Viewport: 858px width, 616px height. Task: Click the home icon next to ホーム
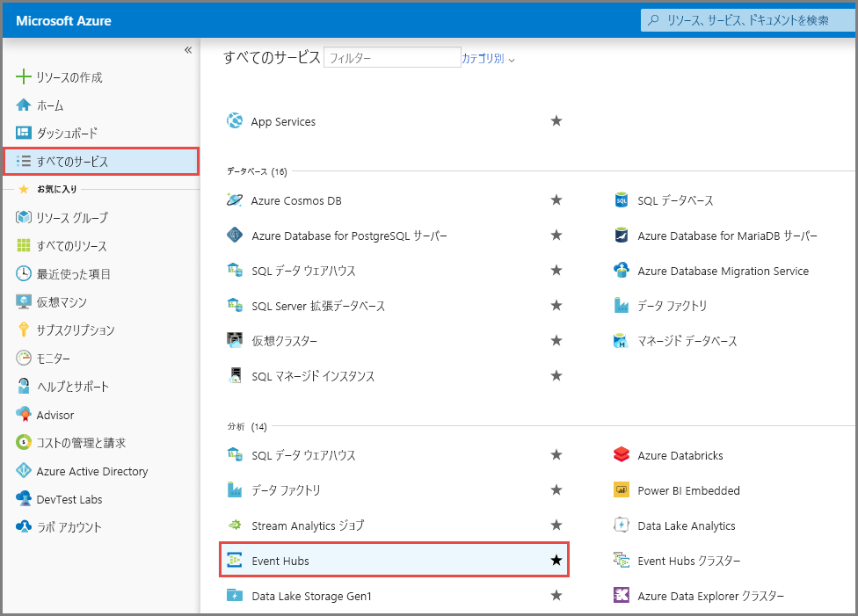24,105
